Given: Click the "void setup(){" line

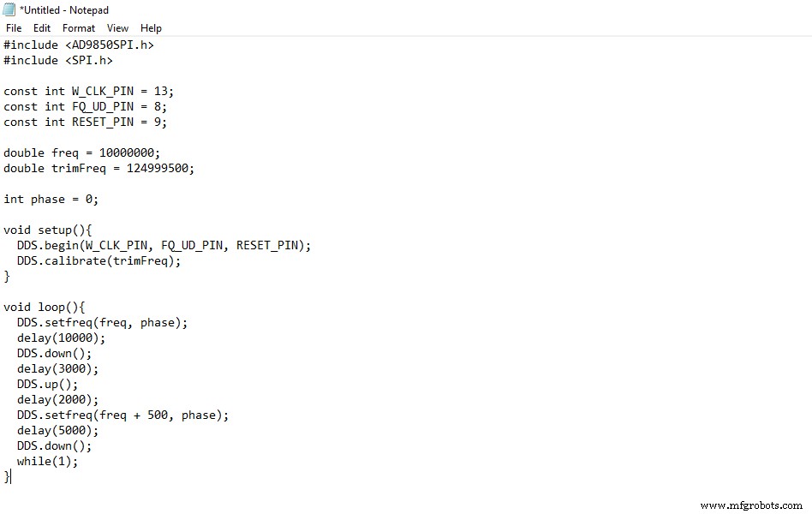Looking at the screenshot, I should [48, 230].
